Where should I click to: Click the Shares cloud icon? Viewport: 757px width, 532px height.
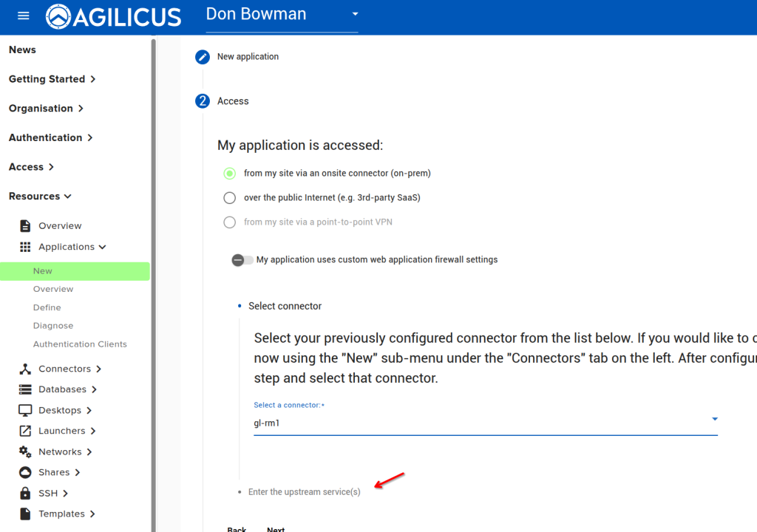[x=25, y=472]
